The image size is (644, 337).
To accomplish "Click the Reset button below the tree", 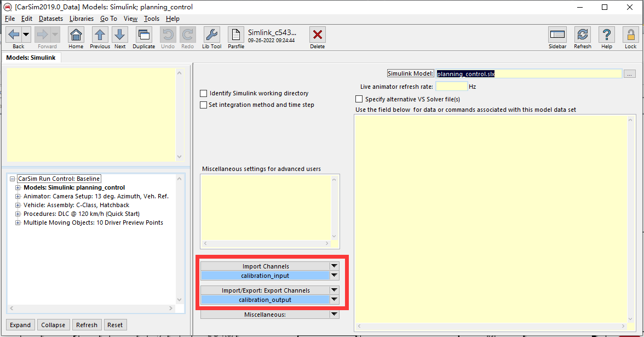I will click(115, 324).
